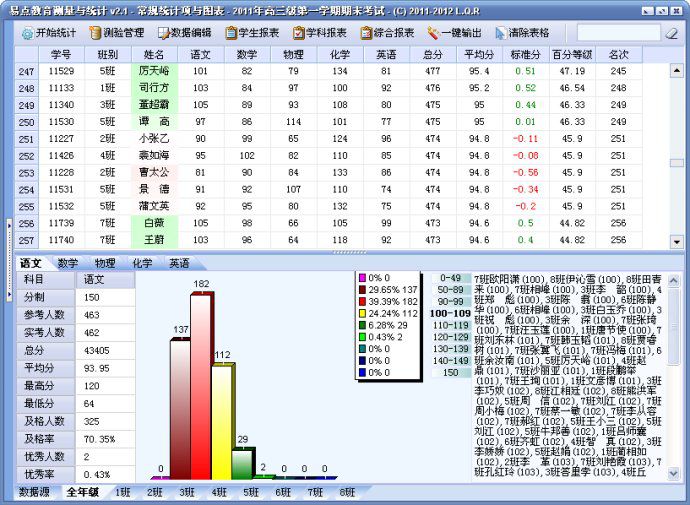Expand the left side panel arrow handle
690x505 pixels.
click(x=9, y=260)
